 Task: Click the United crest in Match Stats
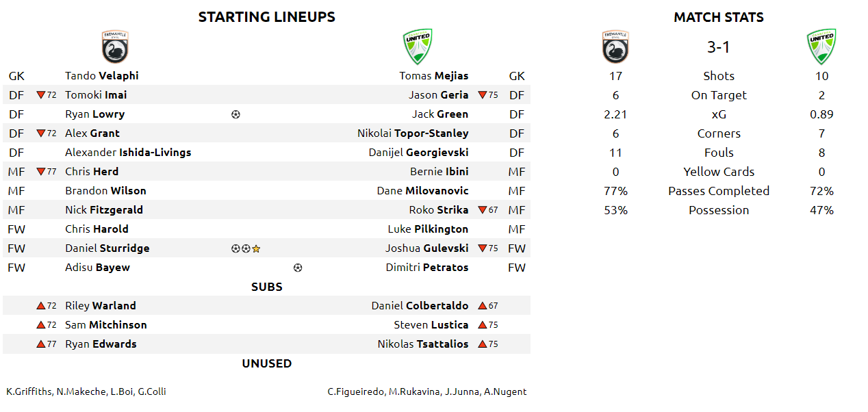821,47
